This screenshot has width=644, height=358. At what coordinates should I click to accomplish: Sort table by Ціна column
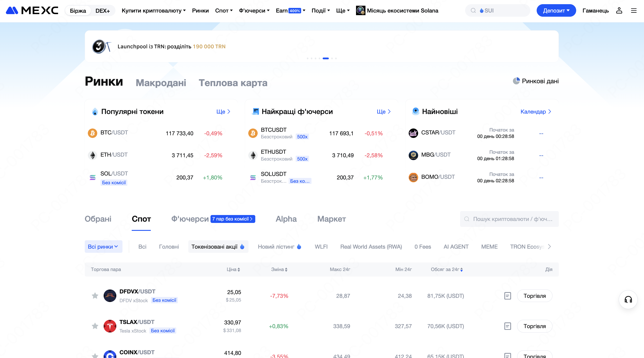(x=233, y=269)
